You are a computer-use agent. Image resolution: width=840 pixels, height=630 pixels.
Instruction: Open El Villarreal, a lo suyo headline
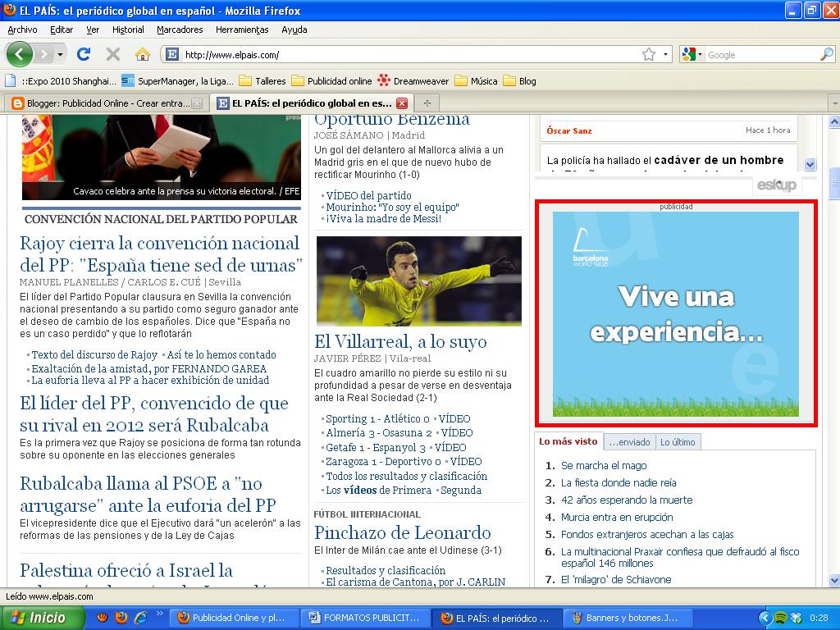click(400, 341)
